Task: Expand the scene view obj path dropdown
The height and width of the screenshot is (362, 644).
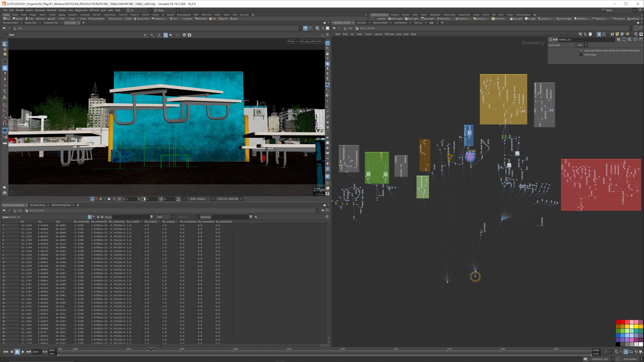Action: click(300, 28)
